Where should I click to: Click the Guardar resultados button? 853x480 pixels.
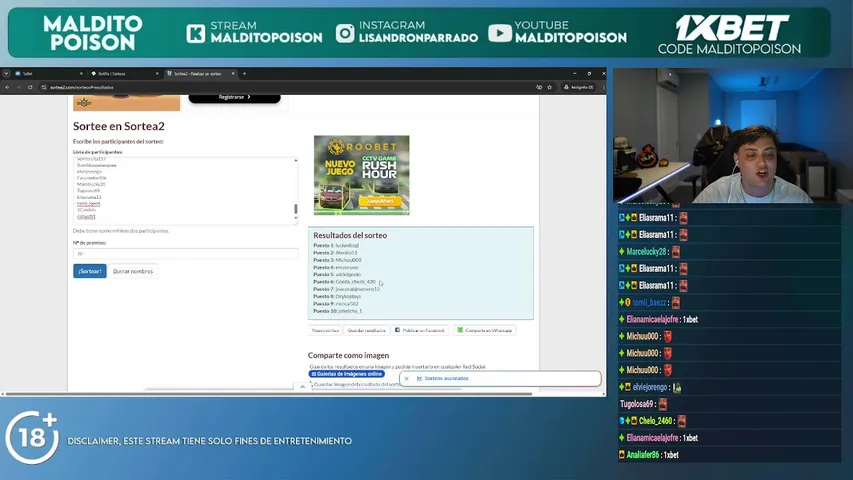tap(366, 330)
